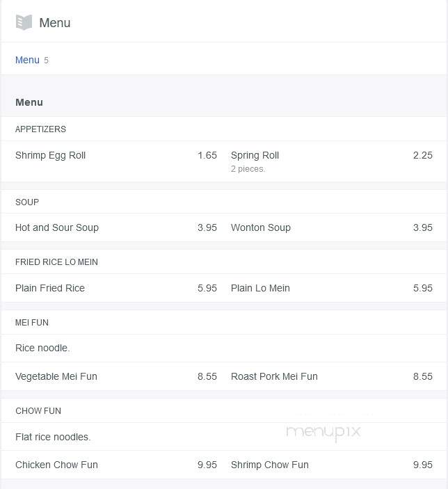
Task: Select Plain Lo Mein
Action: 260,288
